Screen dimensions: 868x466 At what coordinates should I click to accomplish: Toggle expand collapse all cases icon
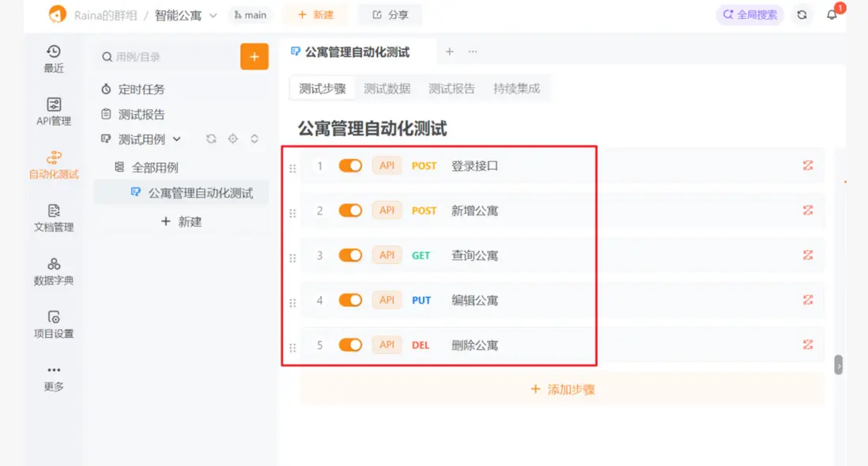[x=254, y=139]
